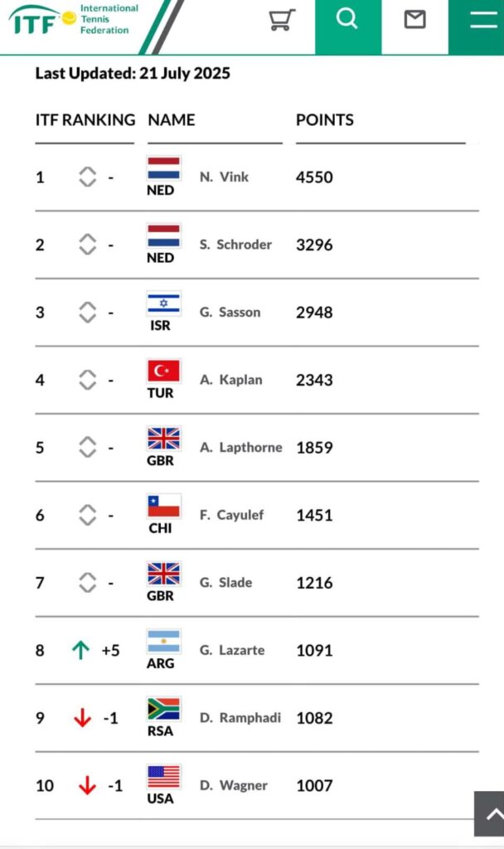This screenshot has height=849, width=504.
Task: Click the South Africa flag for D. Ramphadi
Action: tap(163, 710)
